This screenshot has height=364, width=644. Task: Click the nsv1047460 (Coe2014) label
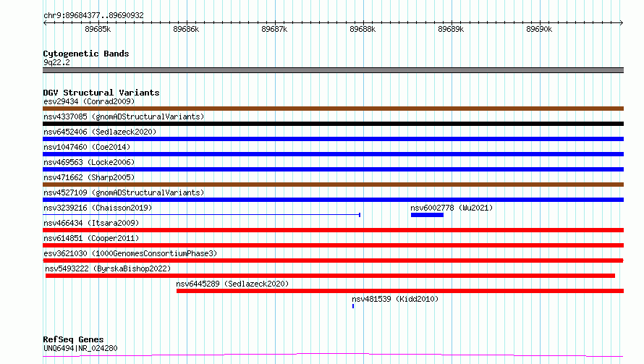[87, 147]
